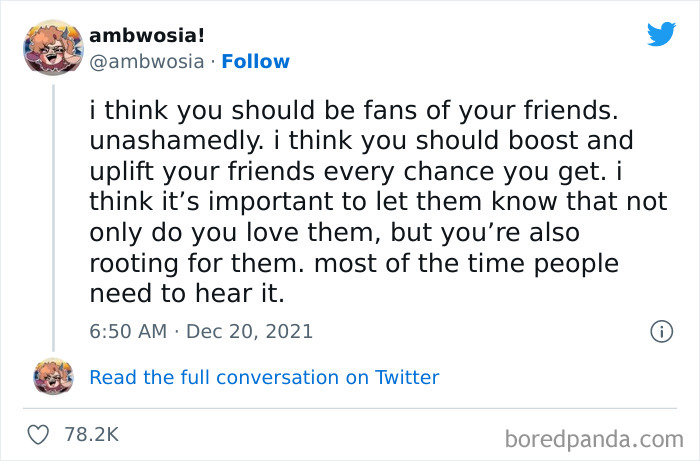Read the full conversation on Twitter
The image size is (700, 461).
264,377
